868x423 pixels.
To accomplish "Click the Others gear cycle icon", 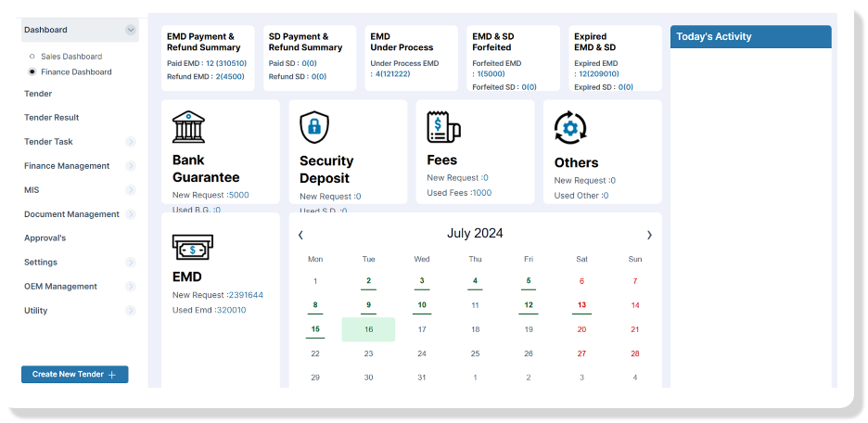I will coord(569,126).
